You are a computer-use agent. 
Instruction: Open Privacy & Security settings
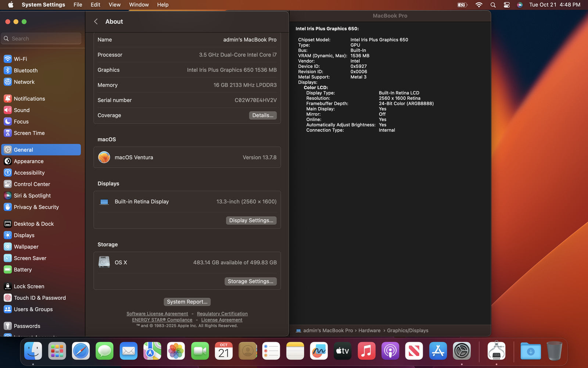point(36,207)
